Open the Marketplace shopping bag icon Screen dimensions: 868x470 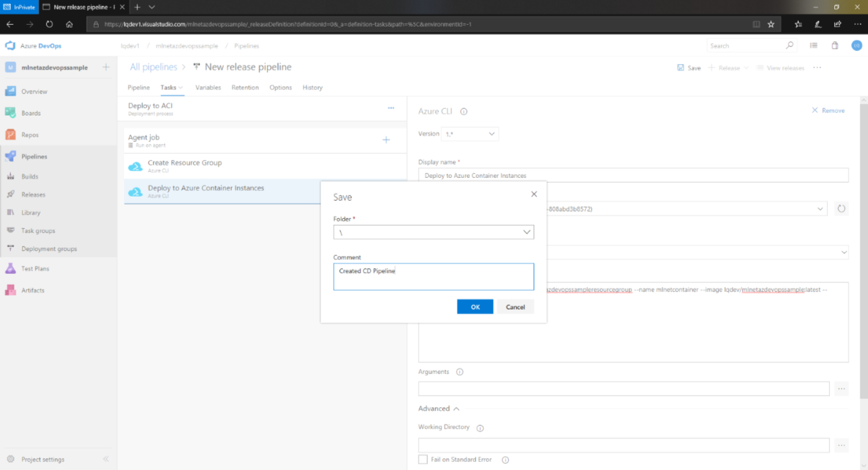coord(835,46)
